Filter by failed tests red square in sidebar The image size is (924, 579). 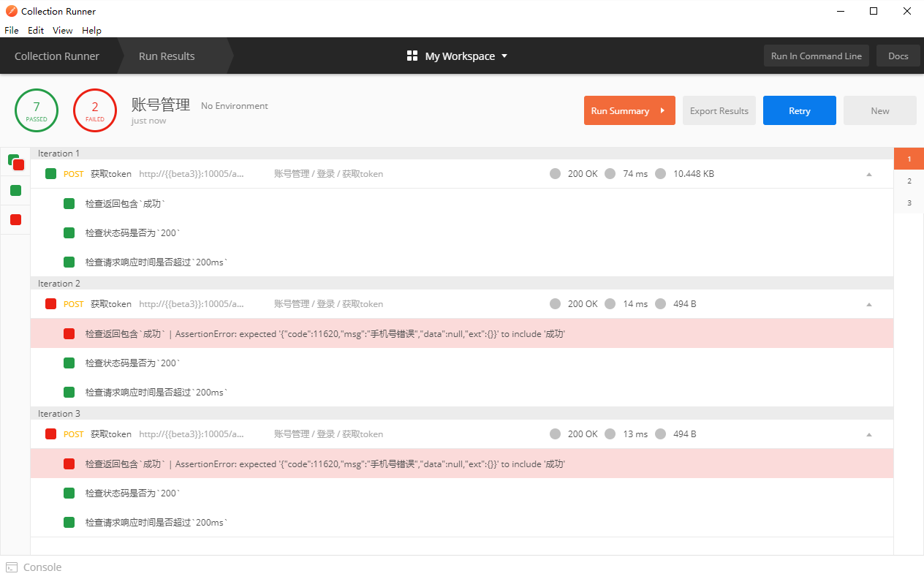pyautogui.click(x=15, y=220)
